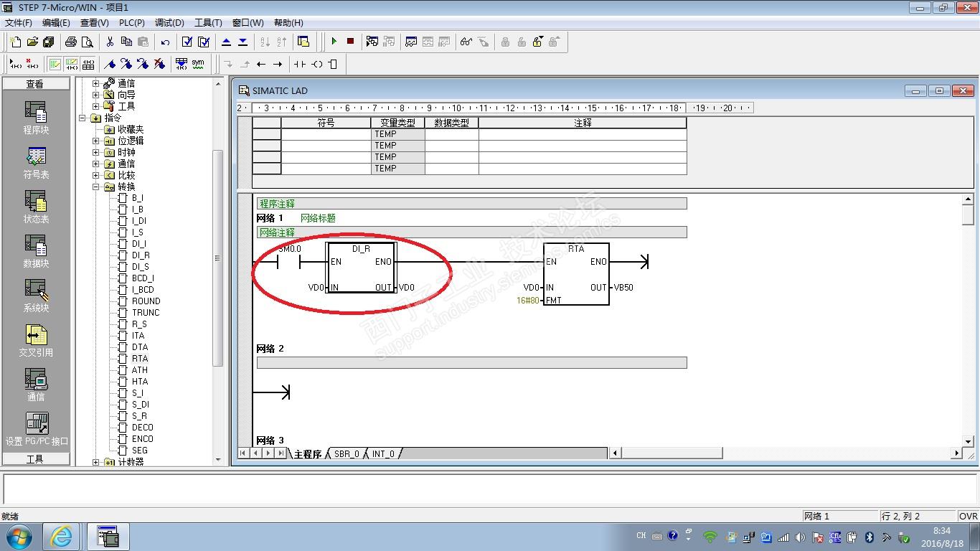This screenshot has width=980, height=551.
Task: Click the Cut scissors icon
Action: point(110,42)
